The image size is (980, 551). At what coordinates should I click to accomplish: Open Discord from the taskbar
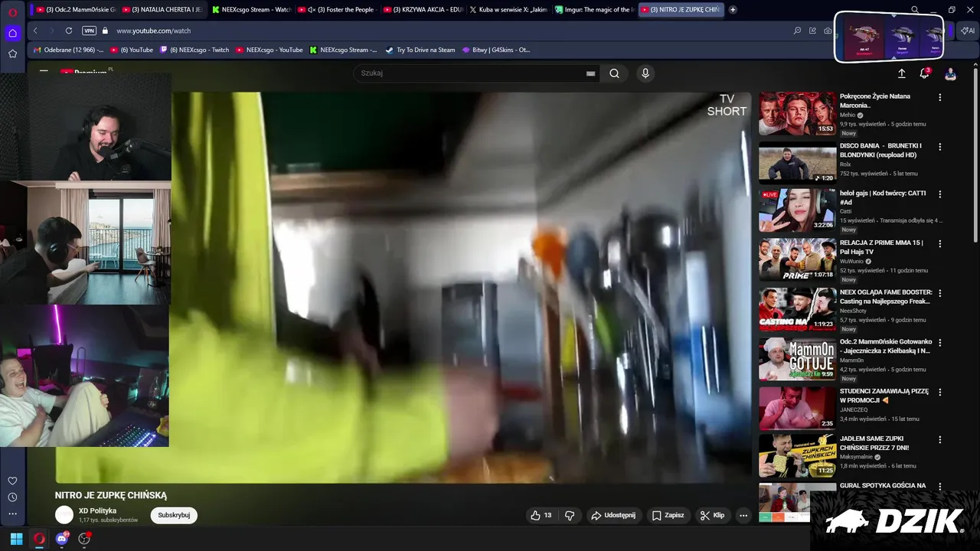pos(62,539)
